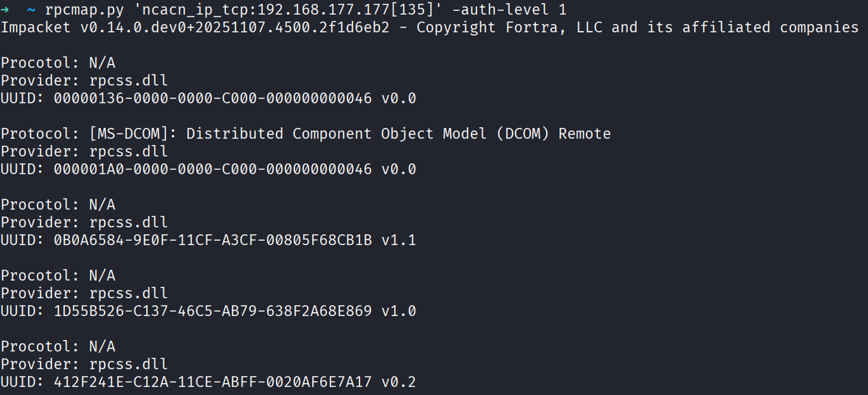Click the Provider rpcss.dll line above UUID 412F241E

point(84,365)
